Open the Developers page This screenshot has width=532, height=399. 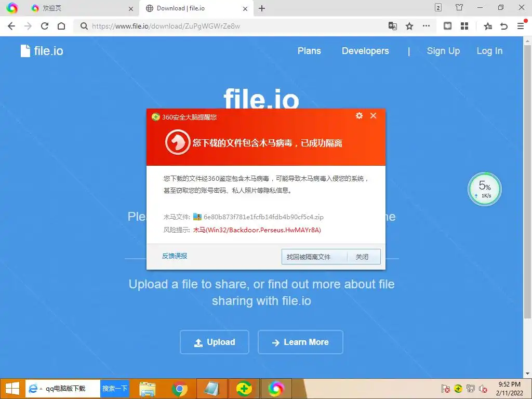click(x=365, y=51)
